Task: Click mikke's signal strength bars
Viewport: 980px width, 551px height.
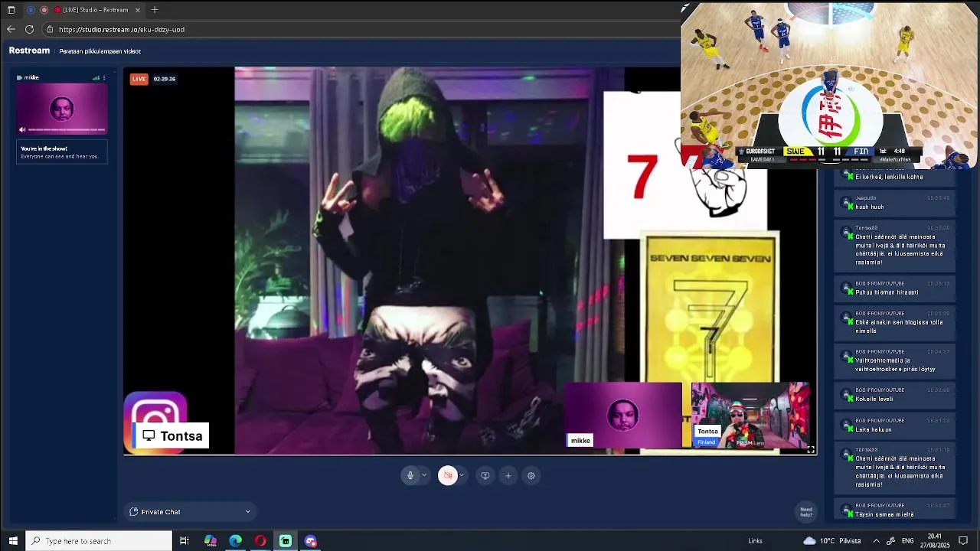Action: pos(96,77)
